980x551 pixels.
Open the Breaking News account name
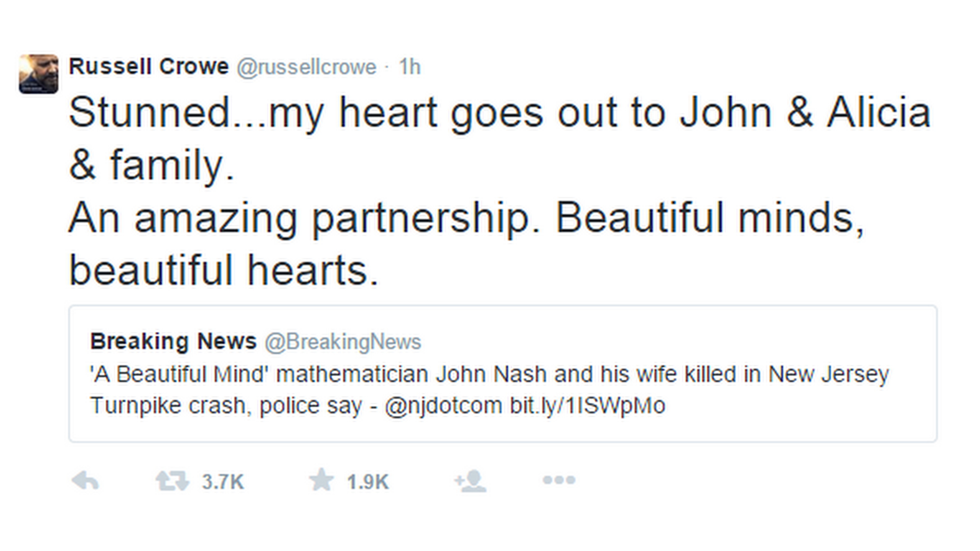(173, 341)
